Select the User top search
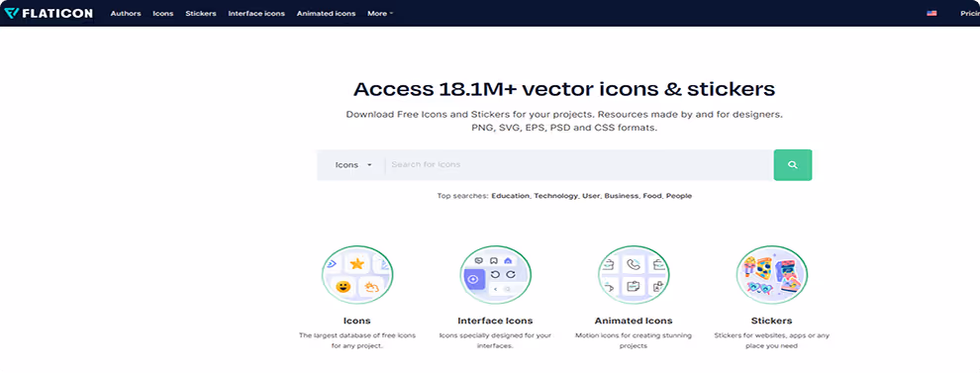This screenshot has width=980, height=373. coord(591,196)
